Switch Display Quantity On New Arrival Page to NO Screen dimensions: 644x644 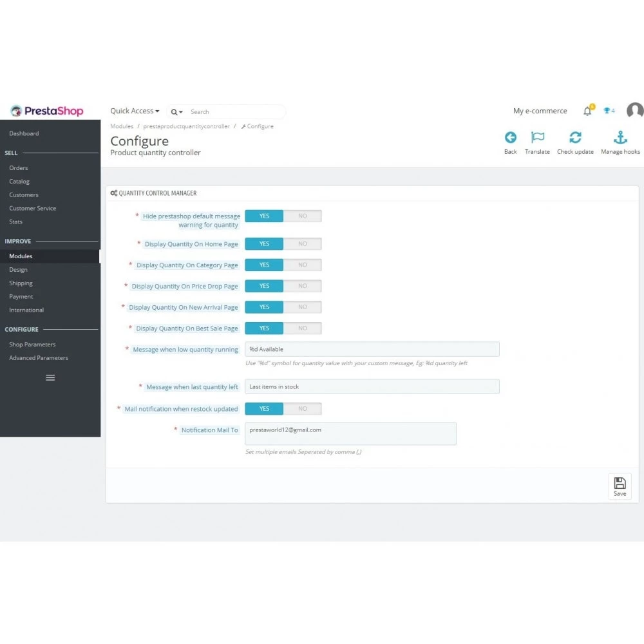[302, 307]
